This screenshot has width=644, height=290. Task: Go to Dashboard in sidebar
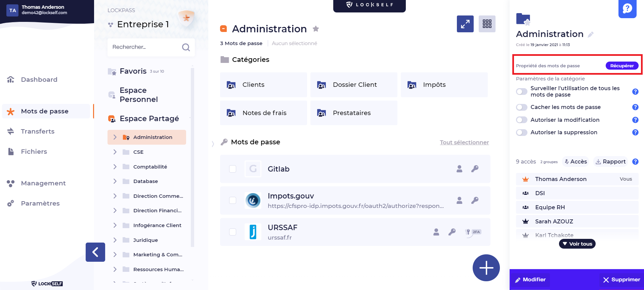[x=39, y=80]
